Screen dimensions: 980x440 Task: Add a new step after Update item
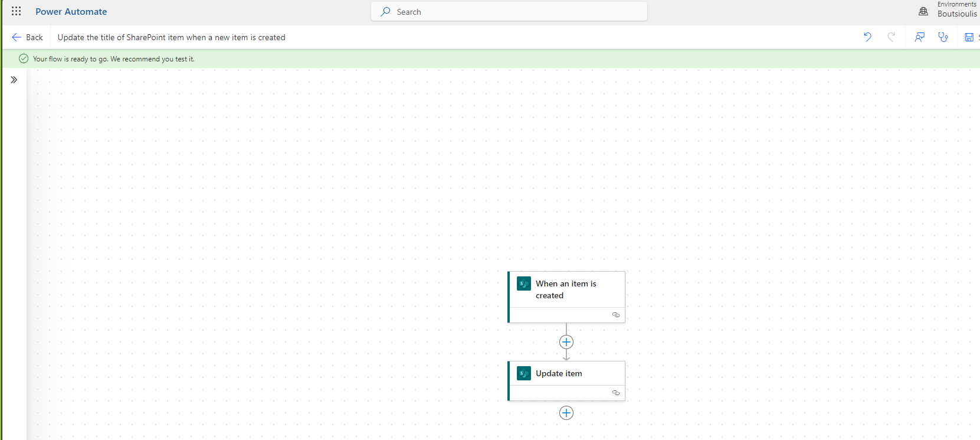pyautogui.click(x=566, y=413)
